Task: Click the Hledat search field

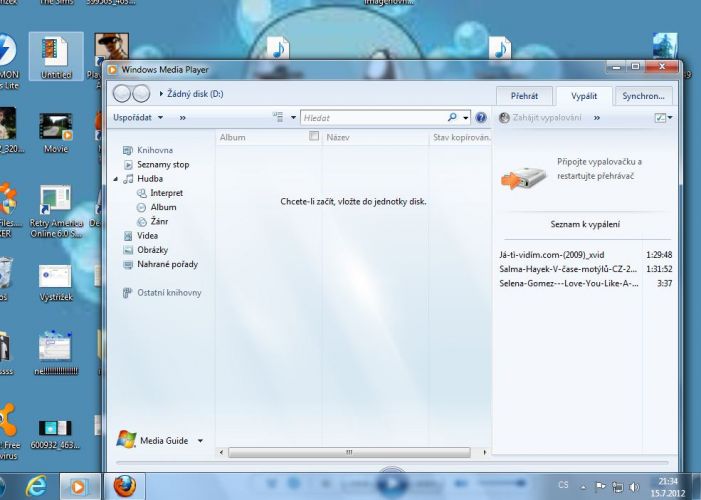Action: click(x=373, y=118)
